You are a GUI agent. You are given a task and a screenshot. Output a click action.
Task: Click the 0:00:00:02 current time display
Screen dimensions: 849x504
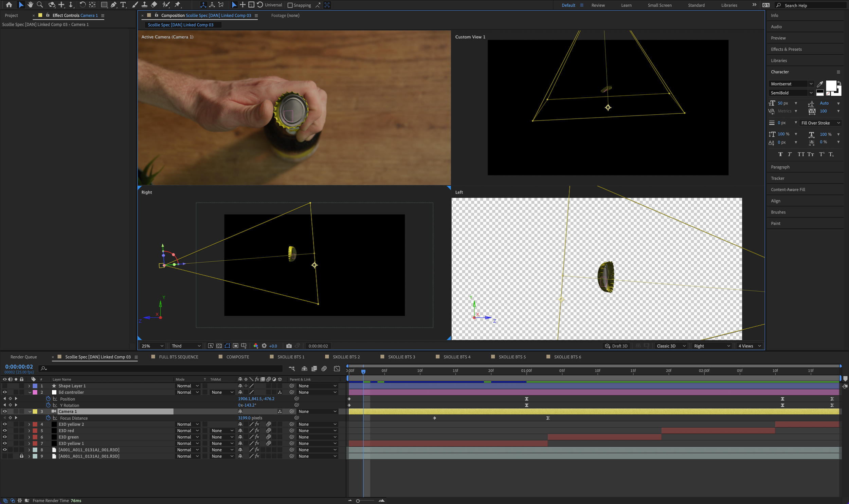click(19, 367)
